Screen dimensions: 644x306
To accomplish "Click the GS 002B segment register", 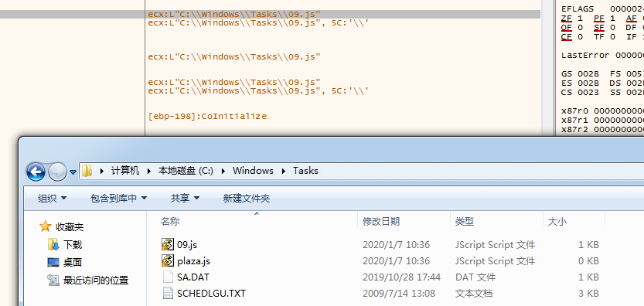I will (x=580, y=74).
